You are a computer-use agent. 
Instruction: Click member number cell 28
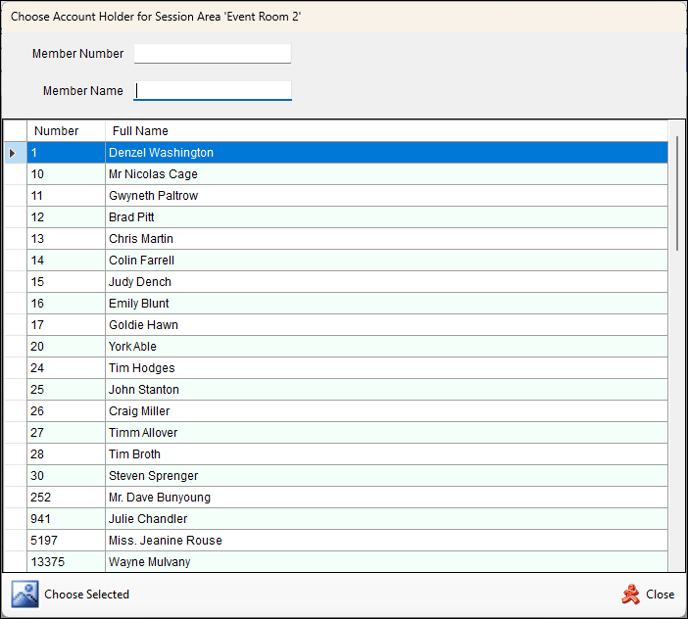pyautogui.click(x=66, y=454)
